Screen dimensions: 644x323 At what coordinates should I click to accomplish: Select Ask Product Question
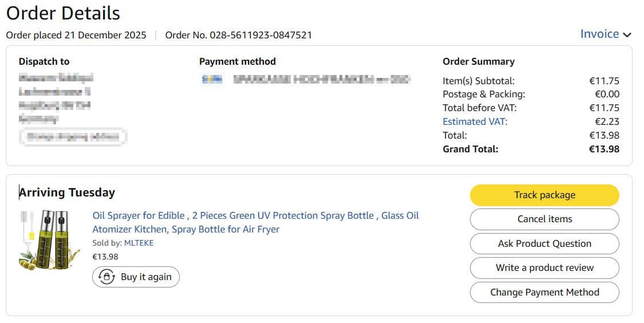(544, 243)
